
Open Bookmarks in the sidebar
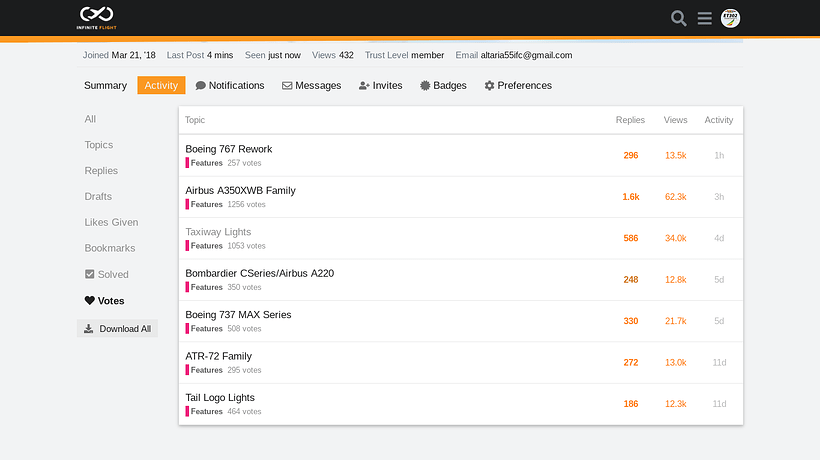[110, 248]
